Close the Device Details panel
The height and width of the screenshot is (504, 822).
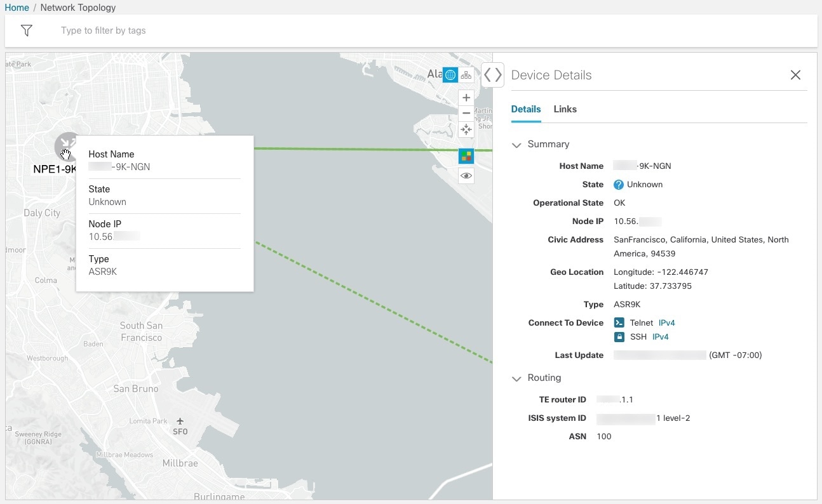[795, 75]
